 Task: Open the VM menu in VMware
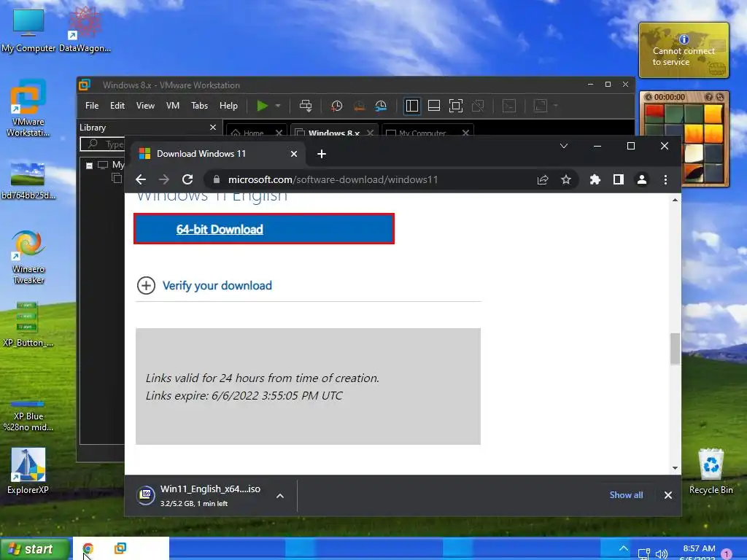173,106
